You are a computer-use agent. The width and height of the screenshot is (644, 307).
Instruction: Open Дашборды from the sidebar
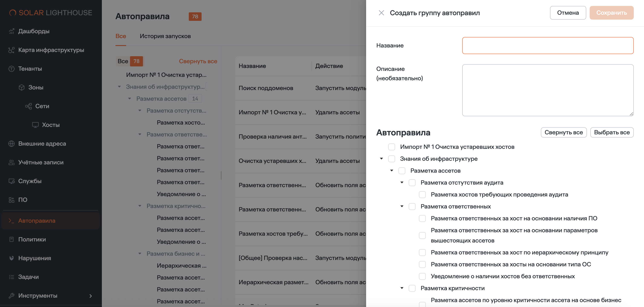tap(34, 31)
